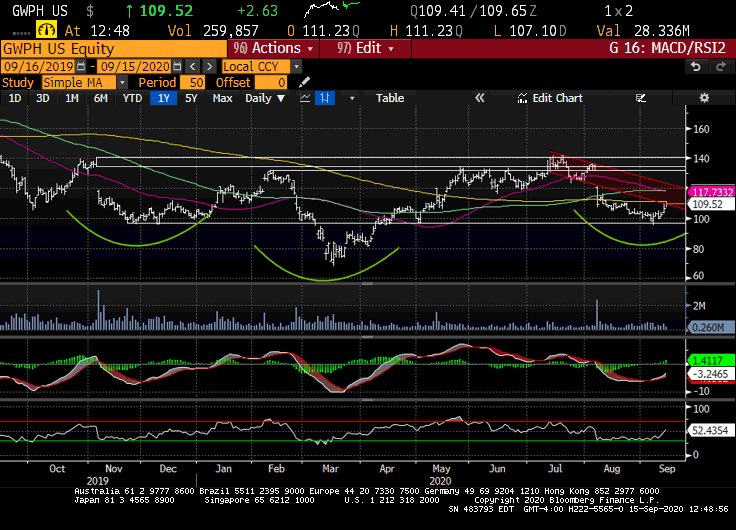Collapse toolbar with double-chevron icon
The image size is (736, 530).
[x=479, y=98]
